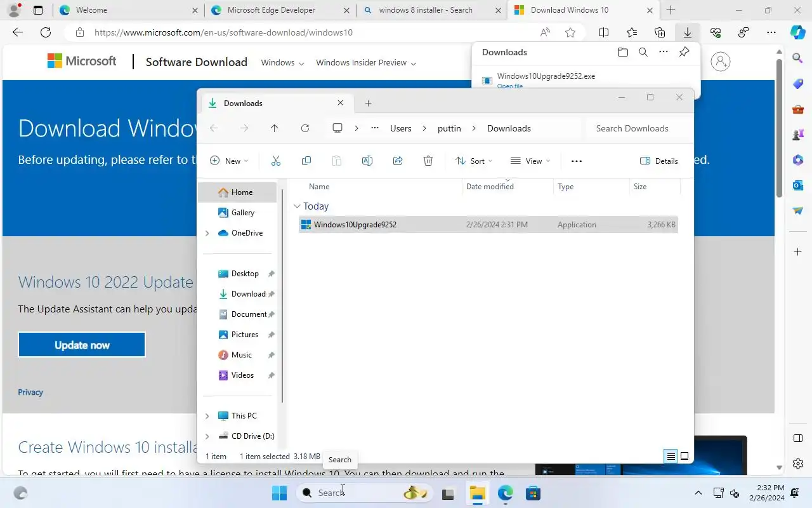This screenshot has width=812, height=508.
Task: Open the New dropdown in File Explorer
Action: click(230, 161)
